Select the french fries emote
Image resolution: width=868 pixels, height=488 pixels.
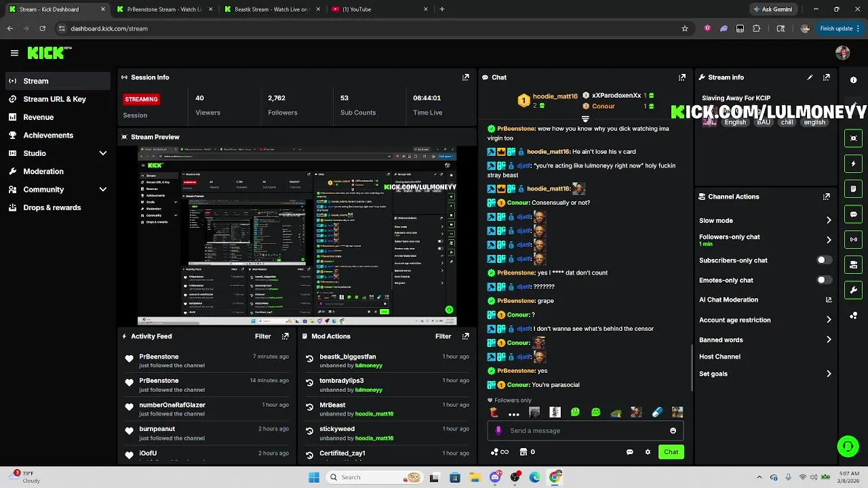[x=494, y=412]
